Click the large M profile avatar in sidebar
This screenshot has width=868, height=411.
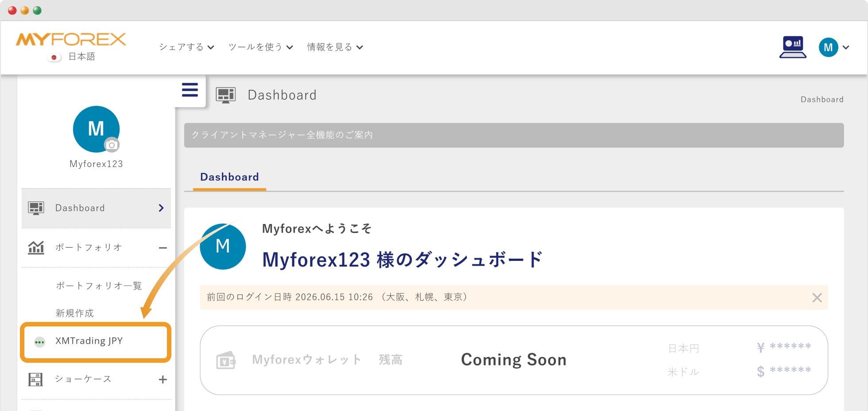click(96, 129)
